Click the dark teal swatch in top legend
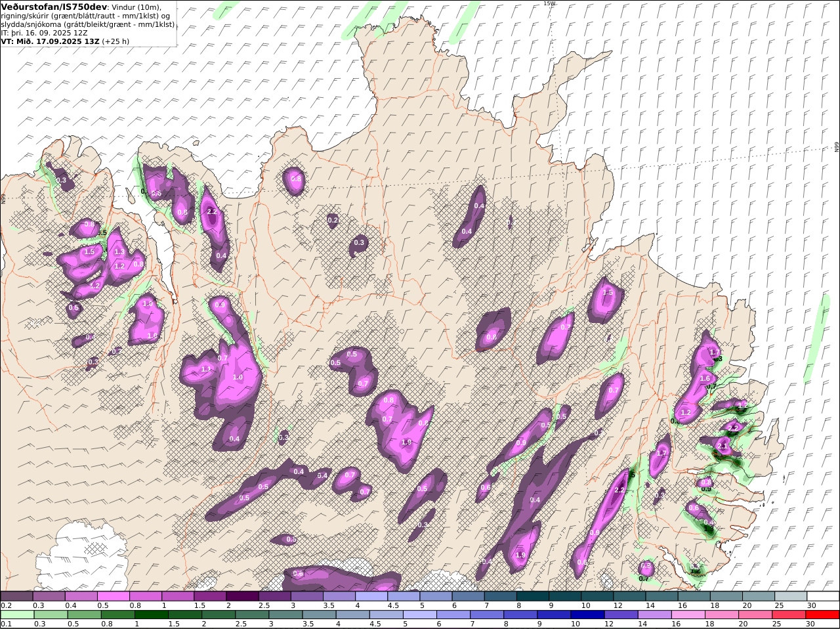This screenshot has height=629, width=840. (533, 596)
